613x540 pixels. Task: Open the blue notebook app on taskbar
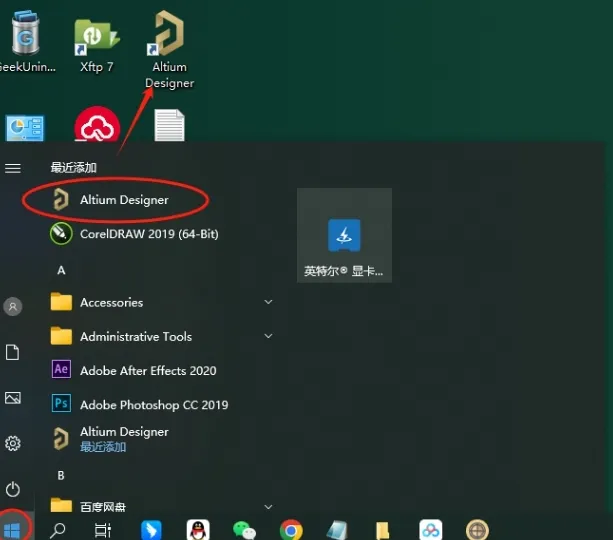tap(337, 531)
